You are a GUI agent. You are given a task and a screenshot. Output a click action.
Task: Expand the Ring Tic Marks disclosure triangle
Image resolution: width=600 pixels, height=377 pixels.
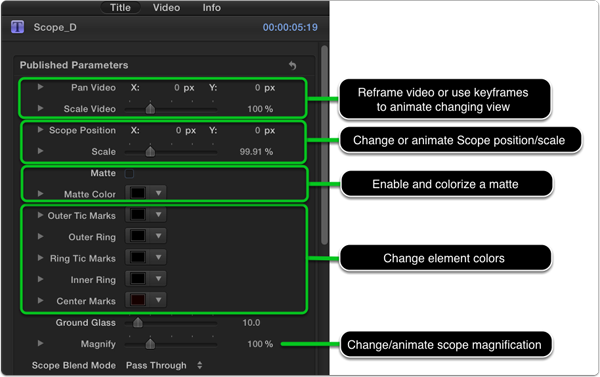(40, 258)
